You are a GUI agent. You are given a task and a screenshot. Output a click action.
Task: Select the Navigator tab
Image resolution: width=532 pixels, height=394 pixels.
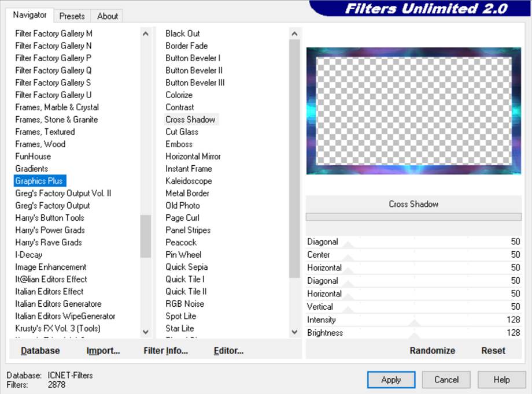(x=29, y=15)
